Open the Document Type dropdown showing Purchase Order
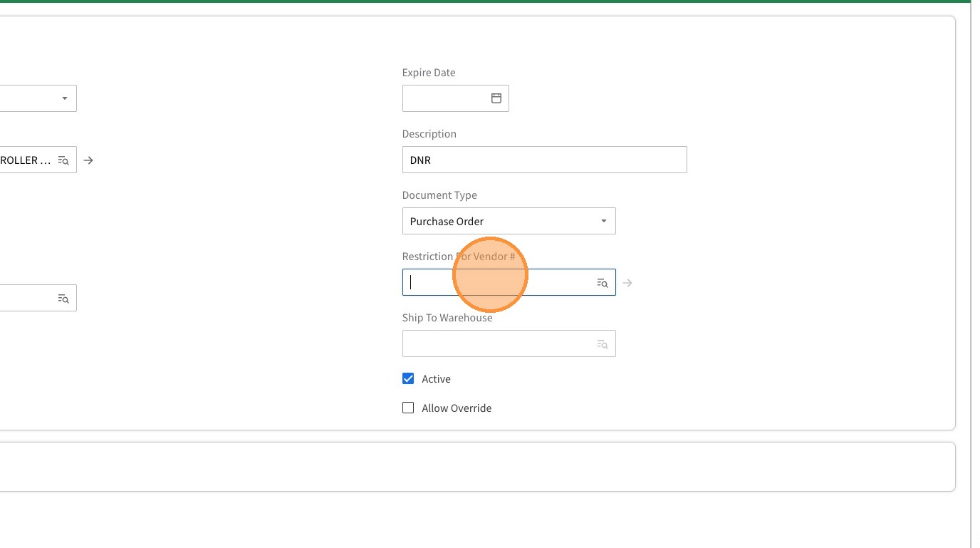 click(509, 221)
